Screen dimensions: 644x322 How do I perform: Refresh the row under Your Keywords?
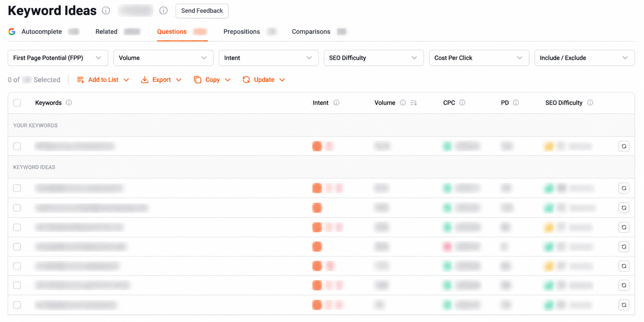tap(624, 146)
